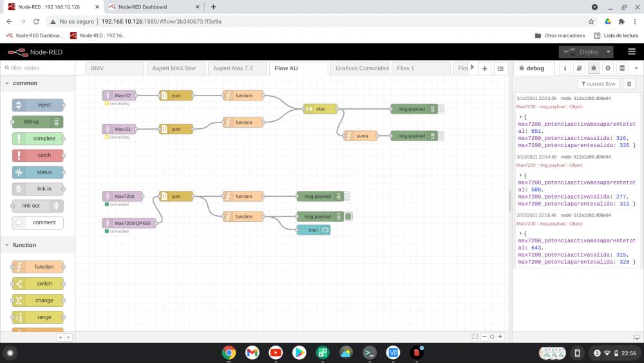Switch to the Axpert Max 7.2 tab

(x=237, y=68)
